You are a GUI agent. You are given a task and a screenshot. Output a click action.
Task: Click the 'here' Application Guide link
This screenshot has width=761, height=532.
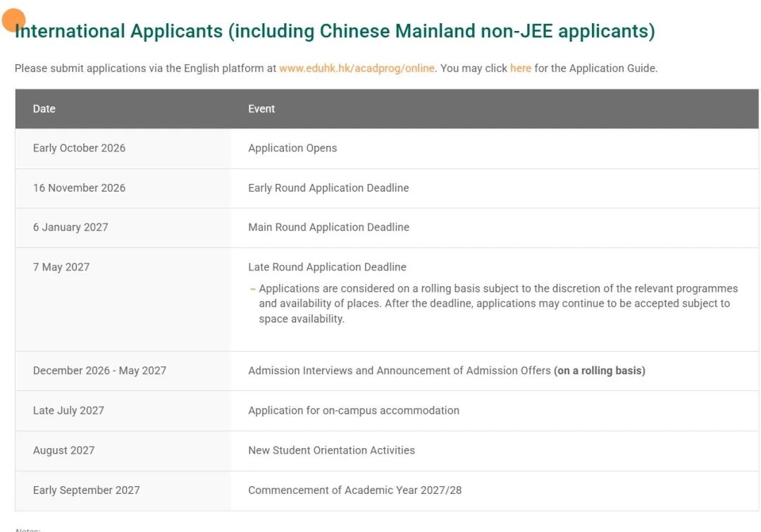point(520,68)
